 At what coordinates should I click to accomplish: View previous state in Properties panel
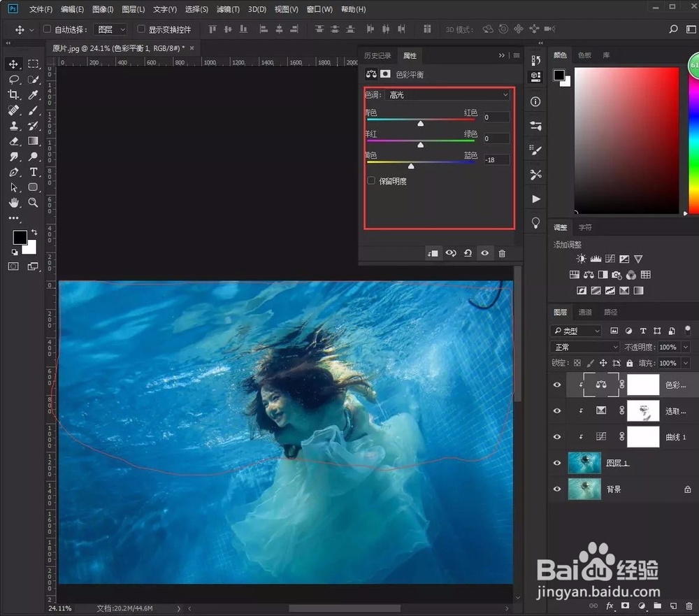click(x=451, y=253)
